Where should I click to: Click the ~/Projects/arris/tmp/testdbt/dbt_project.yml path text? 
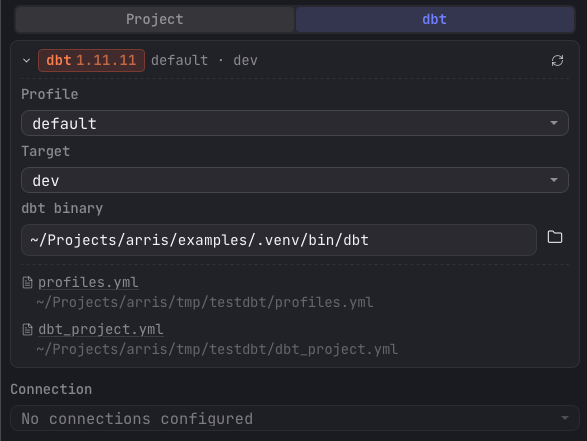tap(217, 350)
